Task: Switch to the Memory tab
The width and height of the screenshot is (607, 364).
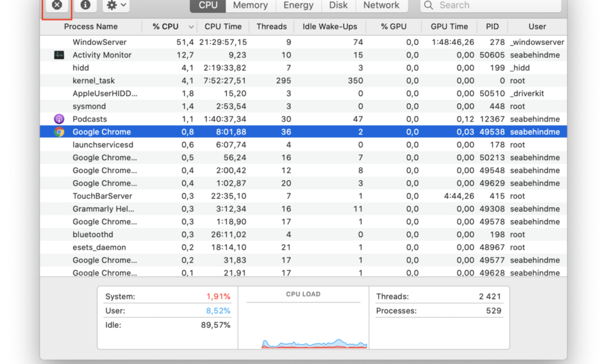Action: coord(250,5)
